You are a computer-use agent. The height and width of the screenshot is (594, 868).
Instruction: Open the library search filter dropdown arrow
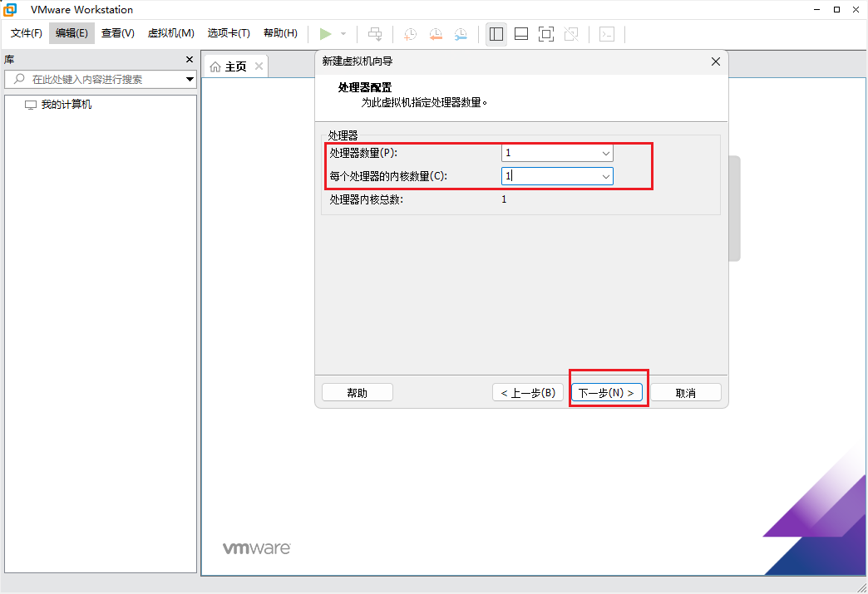tap(190, 79)
